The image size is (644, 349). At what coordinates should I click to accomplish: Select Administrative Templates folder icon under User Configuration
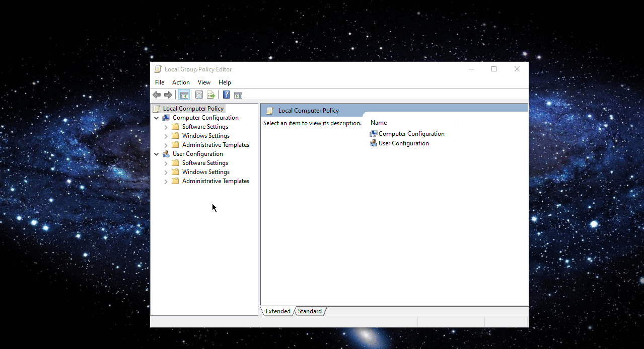175,181
